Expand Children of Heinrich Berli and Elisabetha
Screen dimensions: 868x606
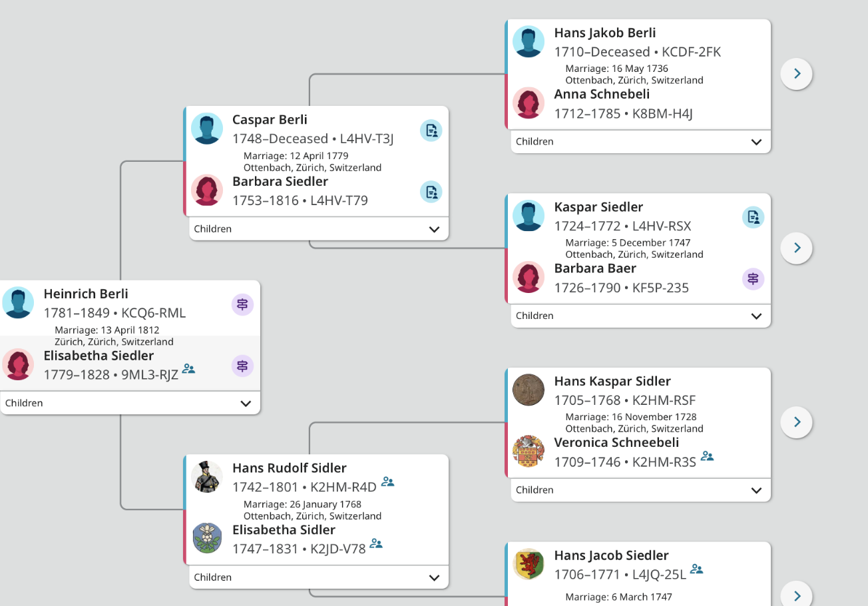tap(130, 403)
